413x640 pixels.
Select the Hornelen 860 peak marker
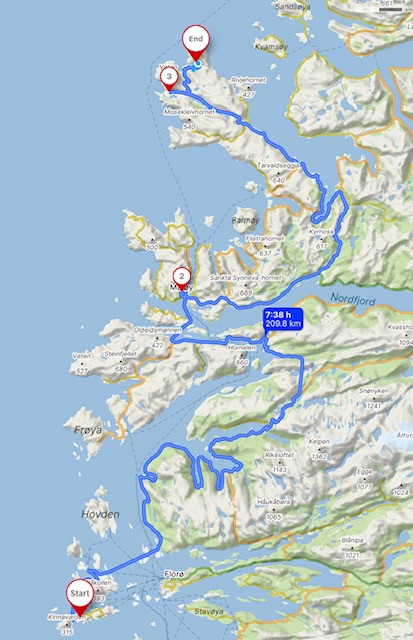(x=242, y=355)
